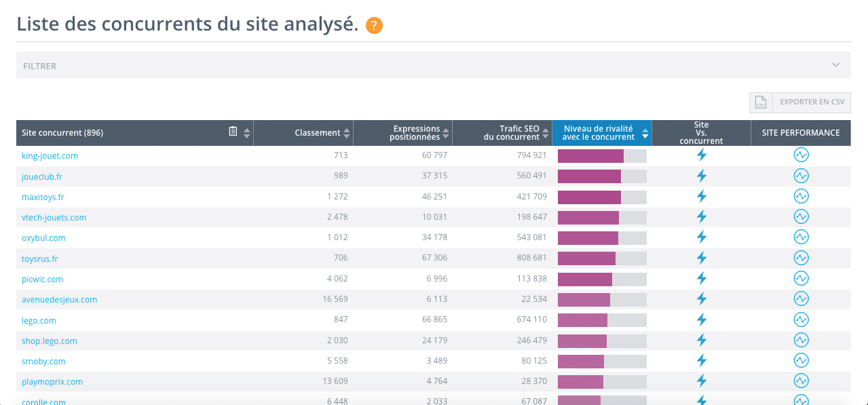Open toysrus.fr competitor link
This screenshot has height=405, width=868.
tap(40, 258)
